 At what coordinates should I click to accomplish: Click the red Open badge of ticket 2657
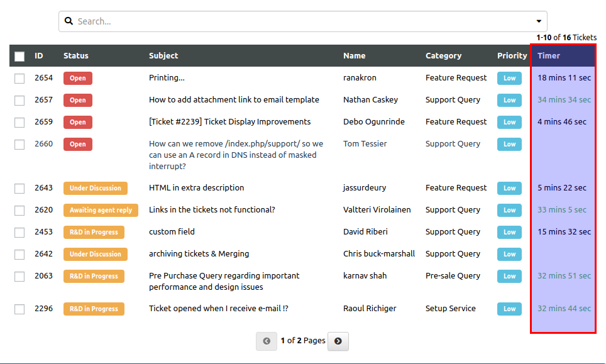pos(78,100)
